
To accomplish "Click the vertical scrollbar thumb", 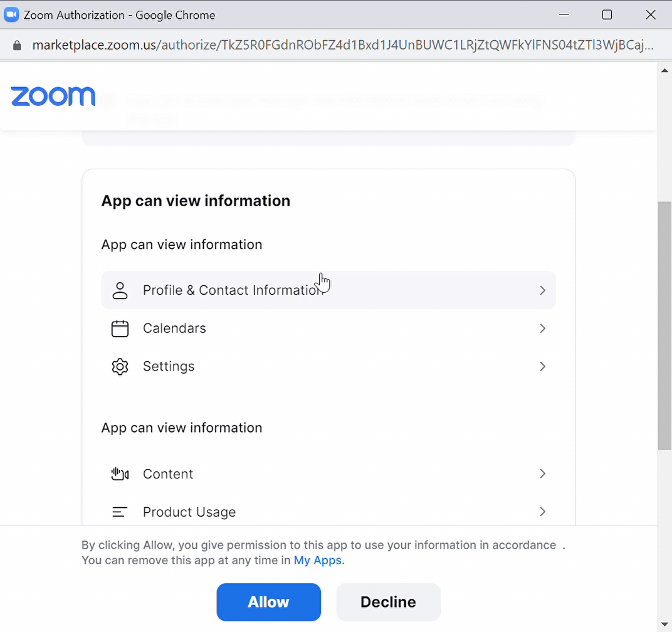I will coord(664,325).
